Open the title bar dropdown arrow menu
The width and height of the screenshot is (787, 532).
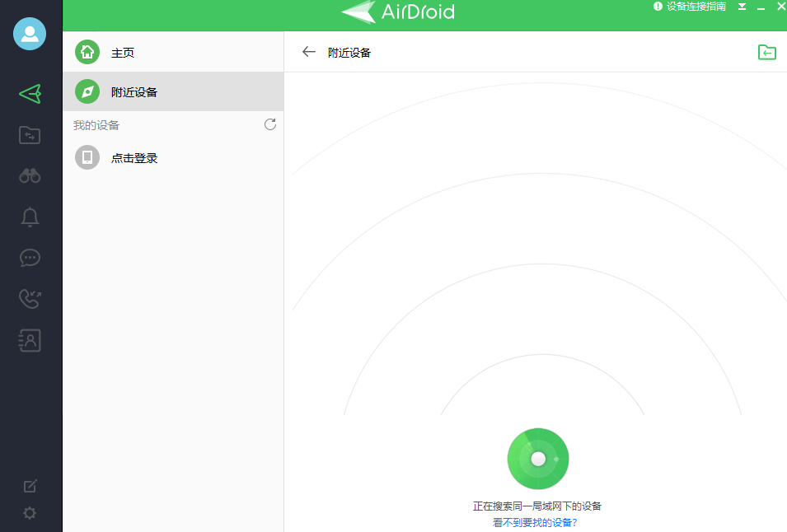[x=742, y=7]
